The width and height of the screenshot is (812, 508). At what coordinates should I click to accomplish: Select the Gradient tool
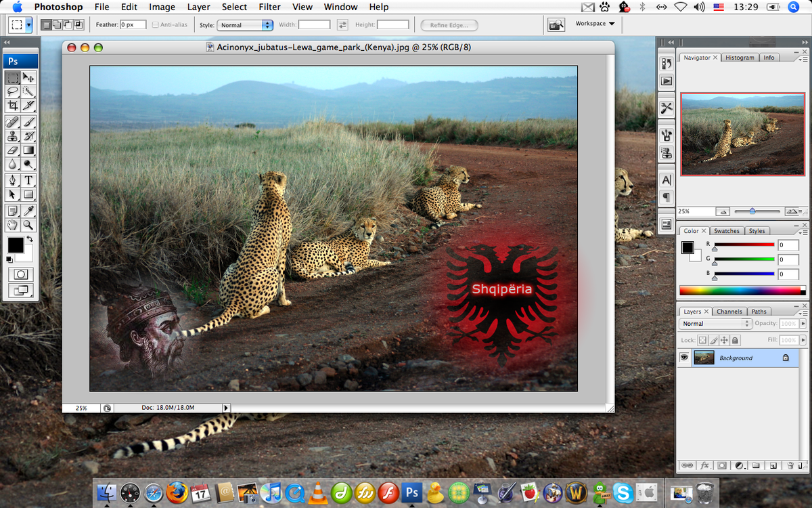click(x=28, y=150)
